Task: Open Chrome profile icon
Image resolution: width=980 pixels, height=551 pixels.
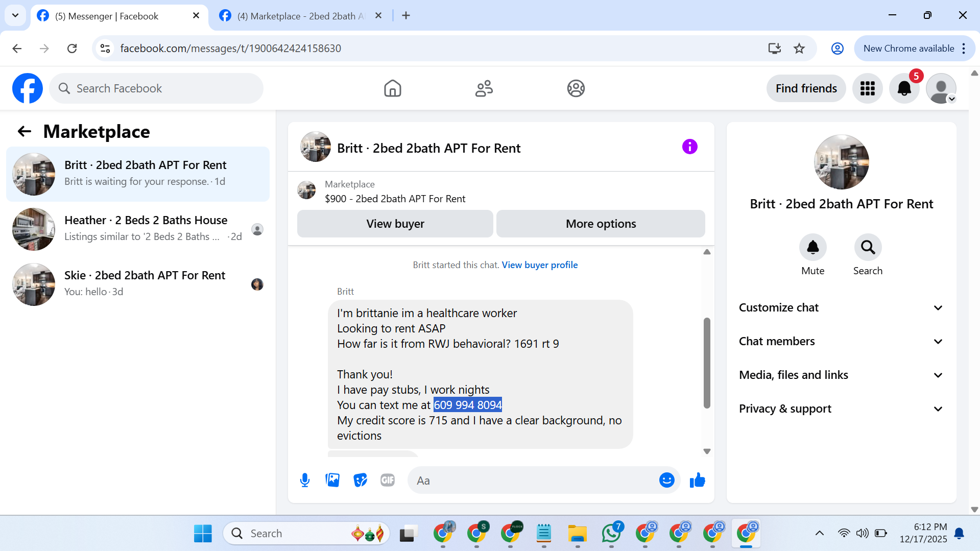Action: pyautogui.click(x=837, y=49)
